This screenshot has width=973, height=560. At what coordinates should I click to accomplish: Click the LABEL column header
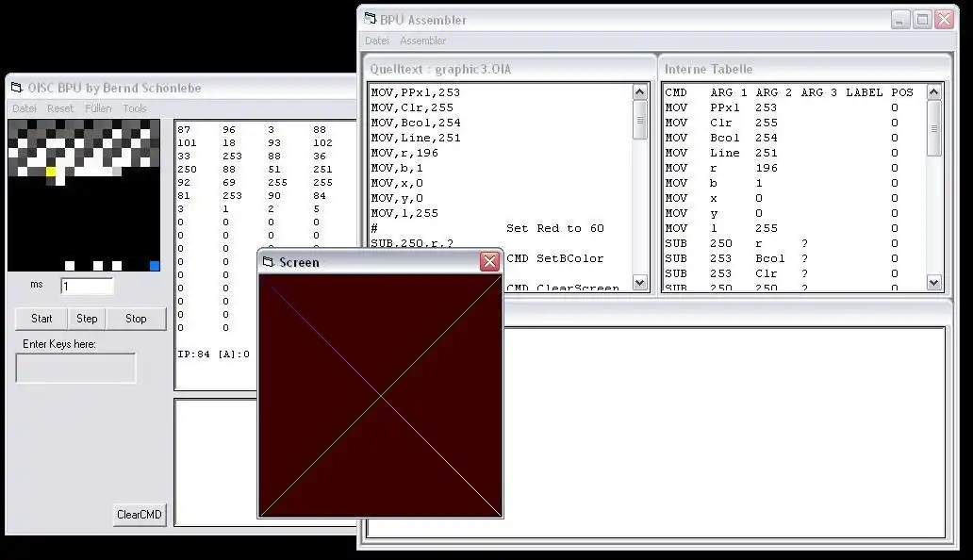click(x=865, y=92)
